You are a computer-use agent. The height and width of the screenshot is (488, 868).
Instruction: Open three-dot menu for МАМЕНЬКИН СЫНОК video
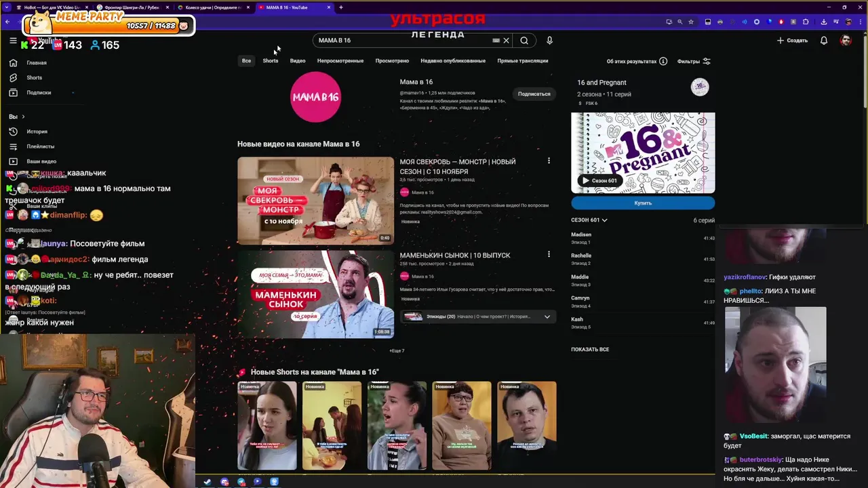tap(549, 255)
